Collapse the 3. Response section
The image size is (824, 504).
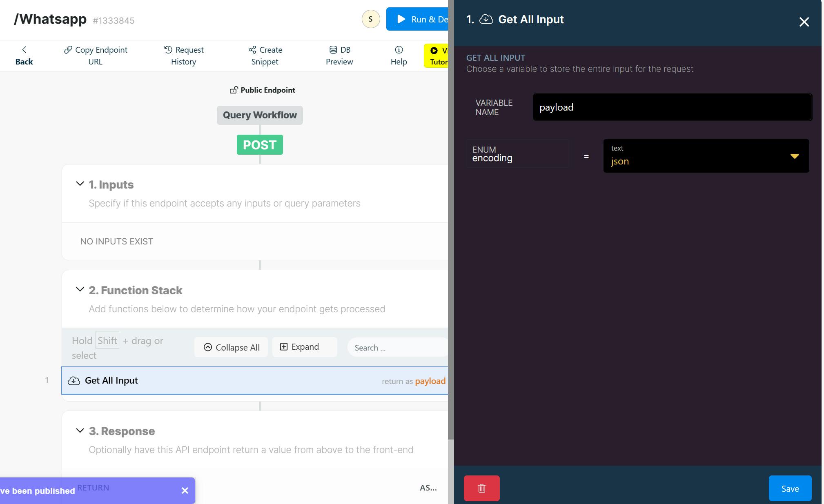pos(80,431)
